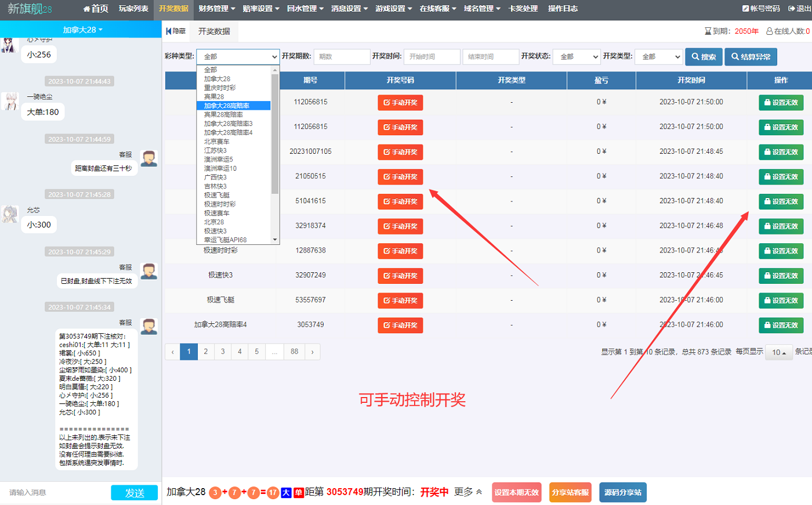Open the 操作日志 menu item
This screenshot has height=505, width=812.
pos(563,9)
